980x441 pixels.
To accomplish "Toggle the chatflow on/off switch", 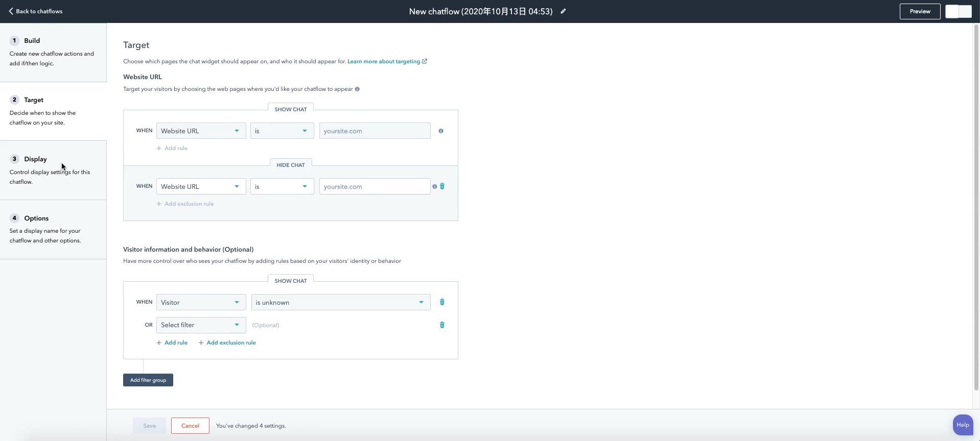I will pyautogui.click(x=958, y=11).
